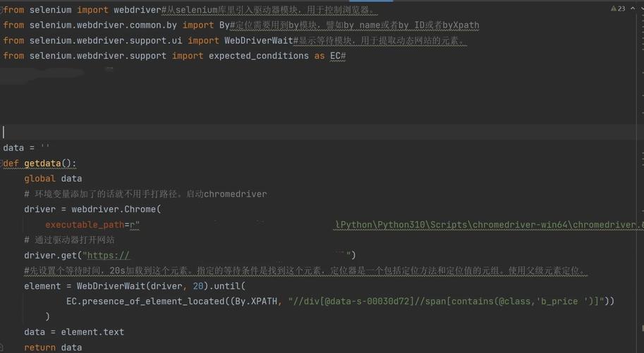Collapse the import block fold marker

pos(2,10)
